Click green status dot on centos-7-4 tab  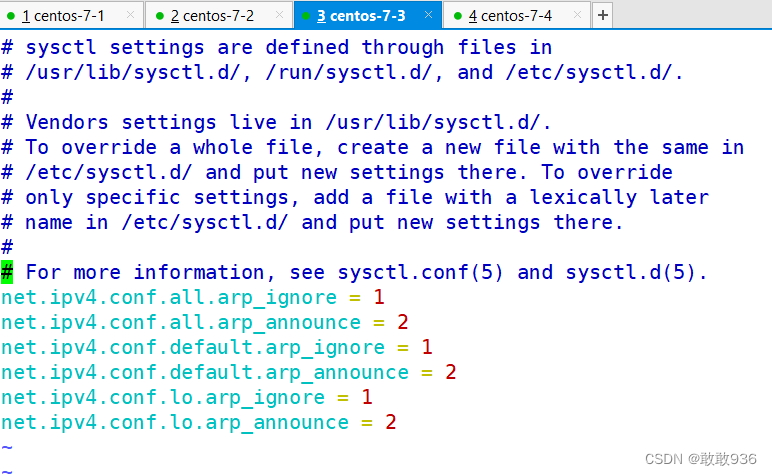[457, 16]
